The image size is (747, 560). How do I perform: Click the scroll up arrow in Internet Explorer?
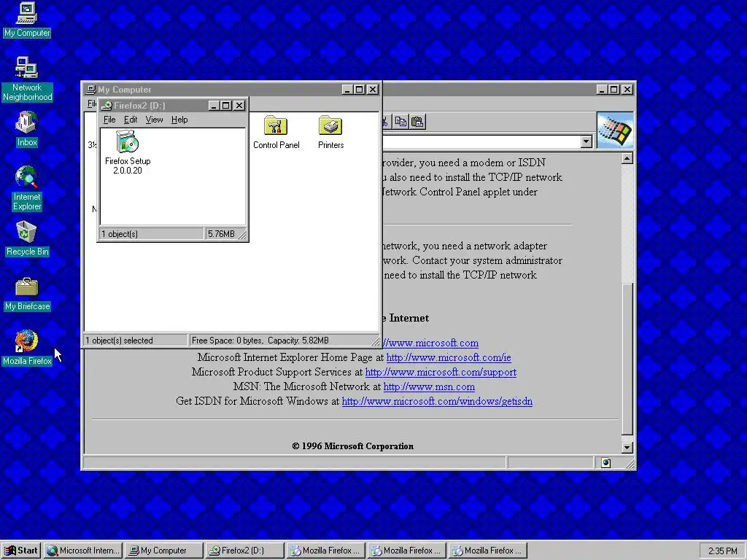[627, 158]
